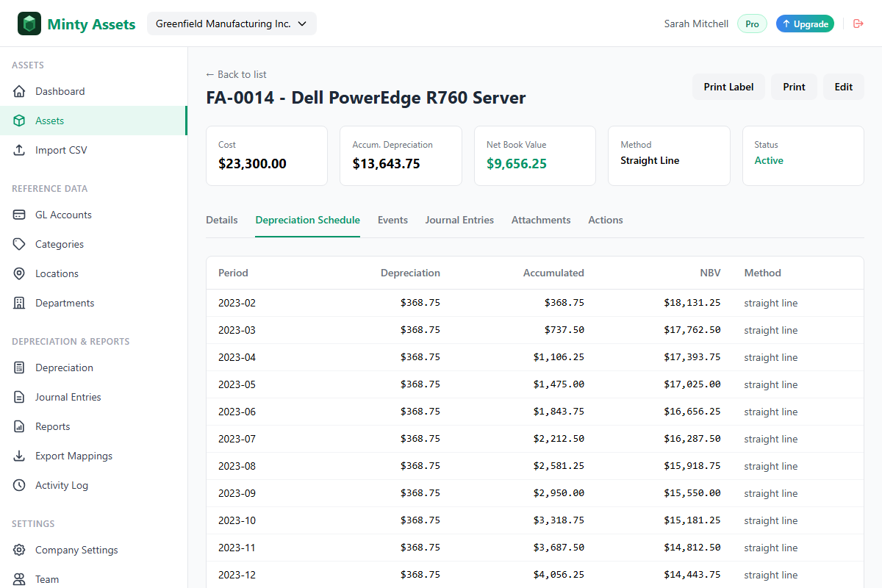Go back via Back to list link
This screenshot has width=882, height=588.
tap(236, 74)
